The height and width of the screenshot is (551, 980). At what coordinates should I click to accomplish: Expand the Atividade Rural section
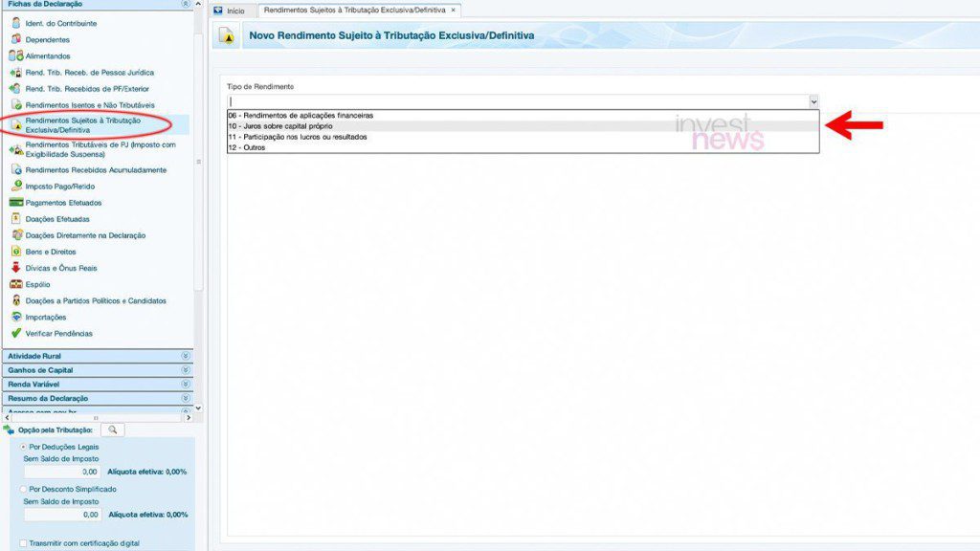[186, 356]
